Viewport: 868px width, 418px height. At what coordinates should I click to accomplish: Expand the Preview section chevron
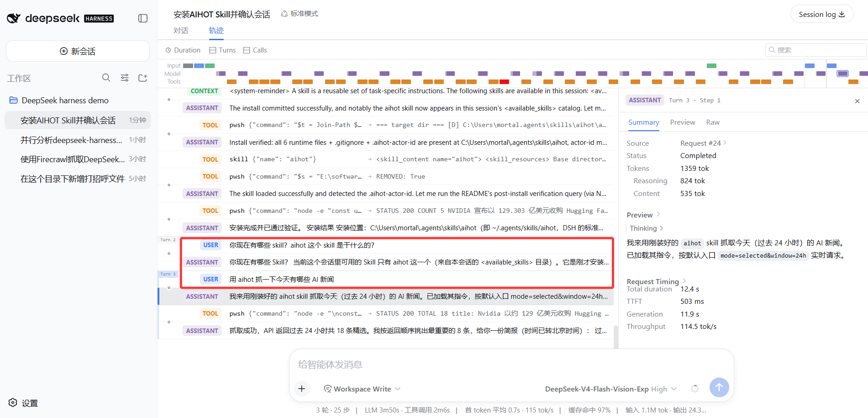(658, 215)
